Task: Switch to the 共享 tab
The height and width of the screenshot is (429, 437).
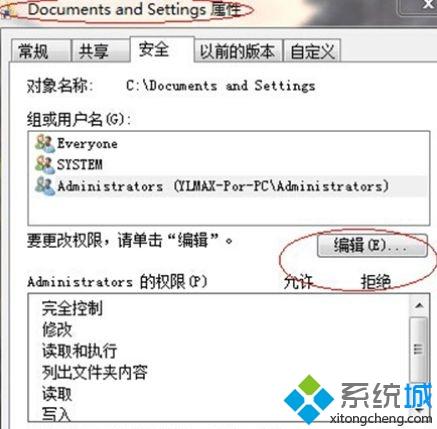Action: tap(100, 51)
